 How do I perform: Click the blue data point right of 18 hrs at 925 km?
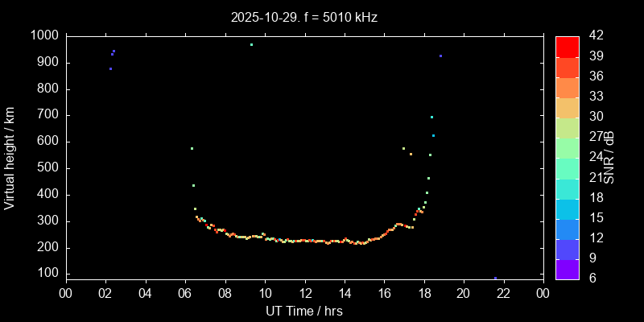440,56
